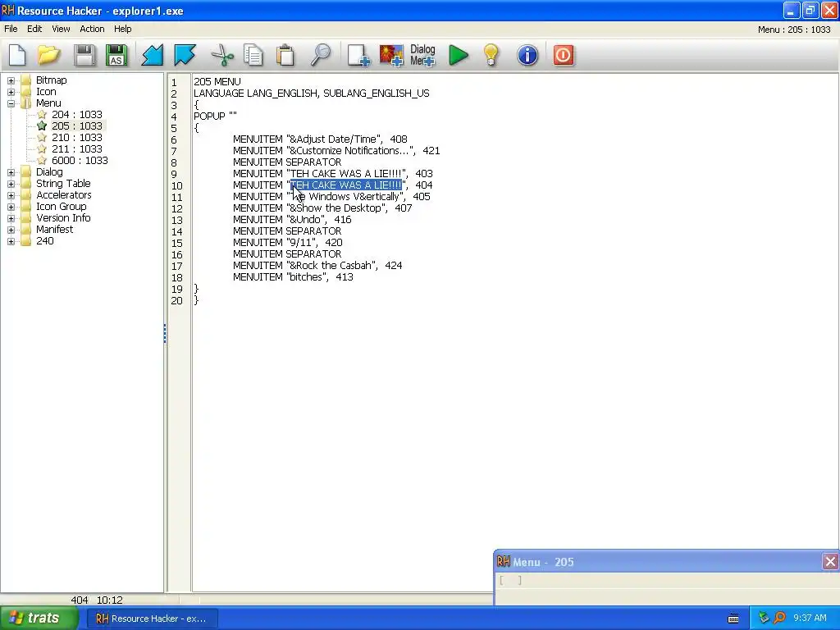
Task: Select menu resource 204 : 1033
Action: pos(76,115)
